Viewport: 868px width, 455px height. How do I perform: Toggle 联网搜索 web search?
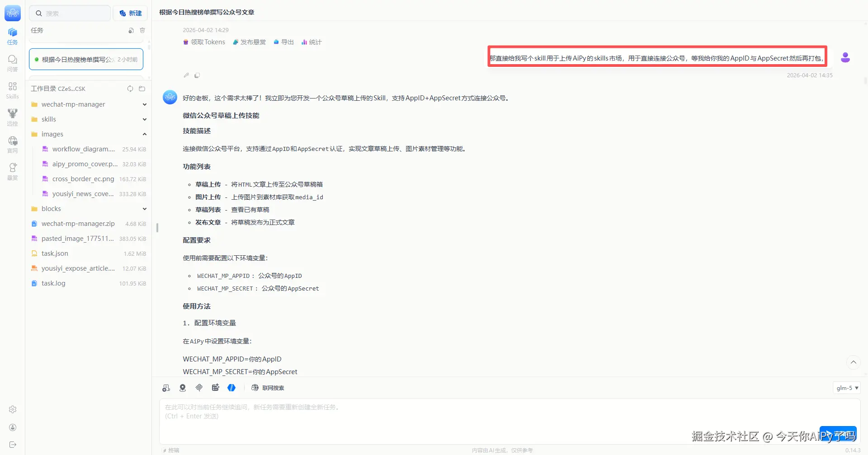268,388
